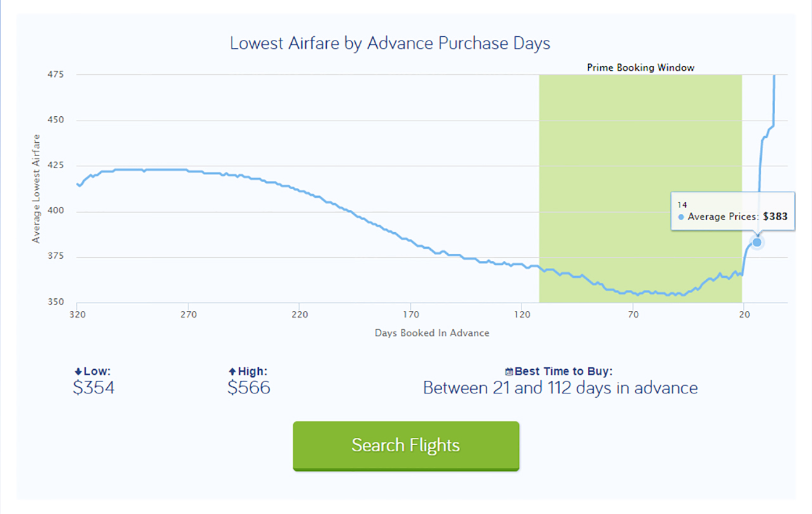
Task: Click the Days Booked In Advance axis label
Action: point(432,333)
